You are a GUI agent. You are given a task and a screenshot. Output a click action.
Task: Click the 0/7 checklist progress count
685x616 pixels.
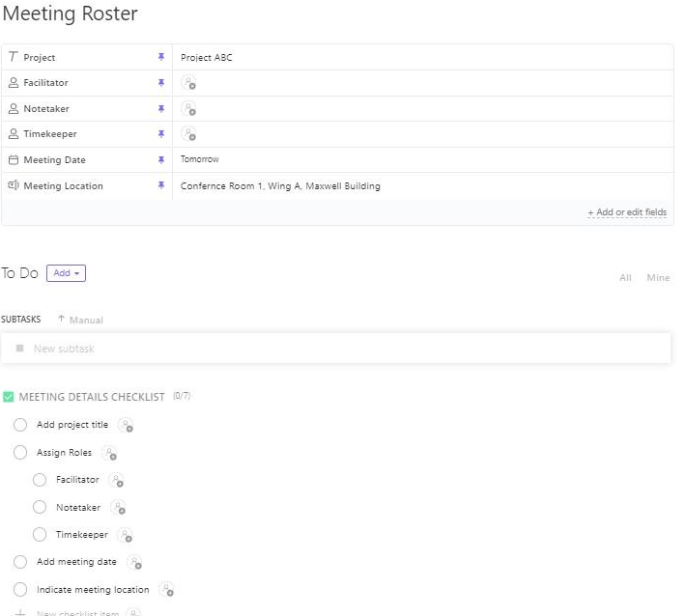click(x=182, y=396)
